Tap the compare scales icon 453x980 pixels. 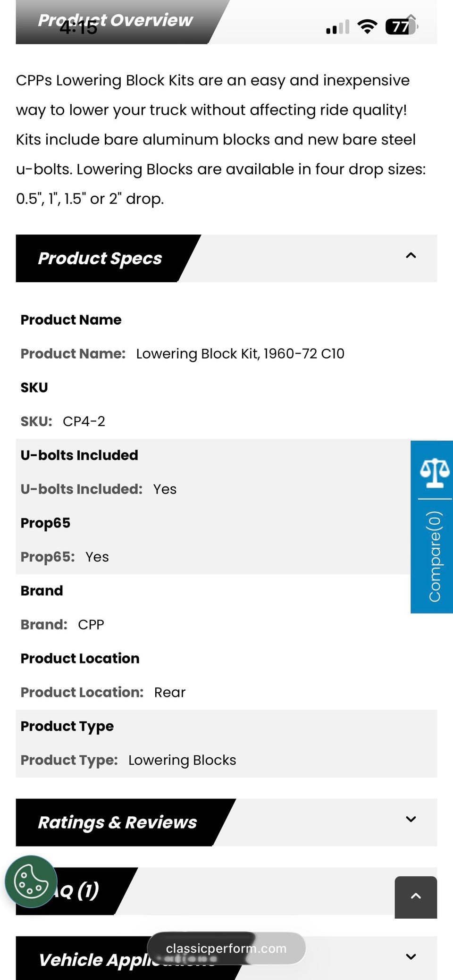pyautogui.click(x=435, y=473)
